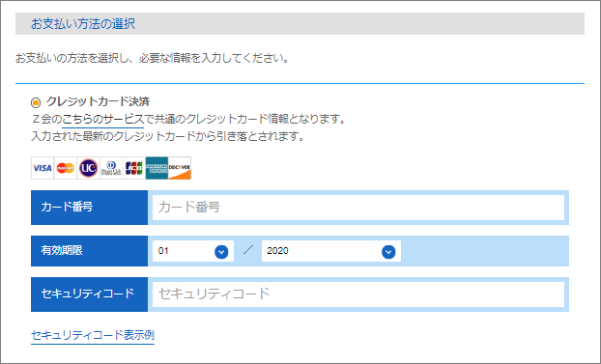Click the 有効期限 field label
This screenshot has height=364, width=601.
click(x=89, y=251)
